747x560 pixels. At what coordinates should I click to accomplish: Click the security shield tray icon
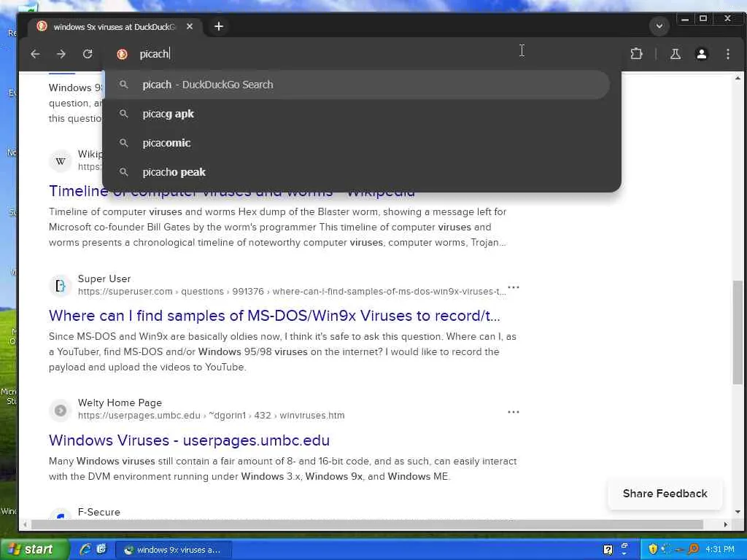[653, 549]
